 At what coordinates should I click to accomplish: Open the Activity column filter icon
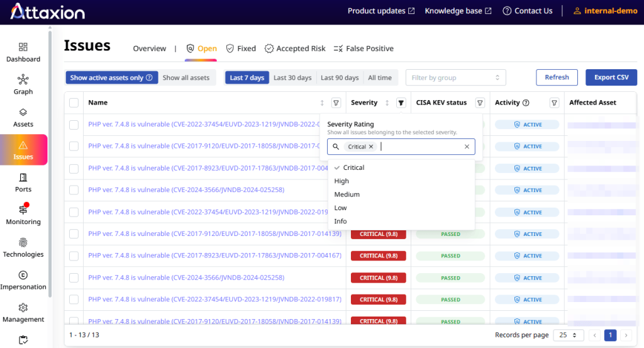click(554, 103)
